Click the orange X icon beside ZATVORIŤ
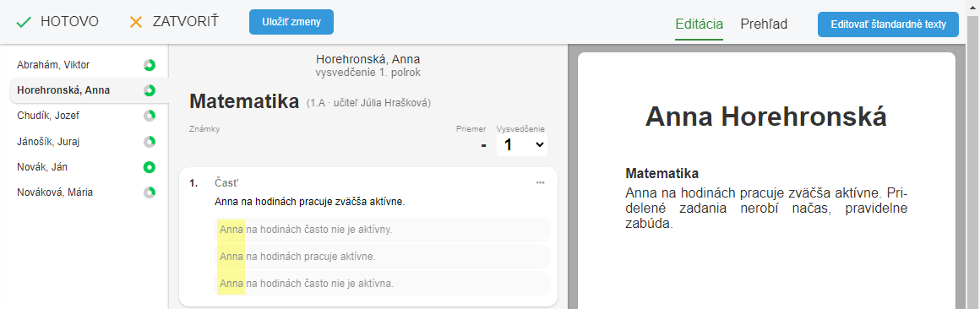Viewport: 980px width, 309px height. coord(136,23)
